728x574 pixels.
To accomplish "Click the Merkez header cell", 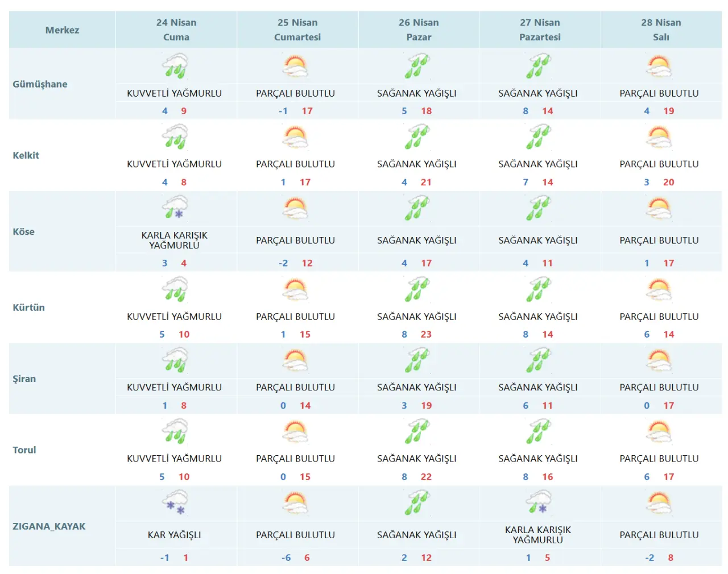I will pos(62,30).
